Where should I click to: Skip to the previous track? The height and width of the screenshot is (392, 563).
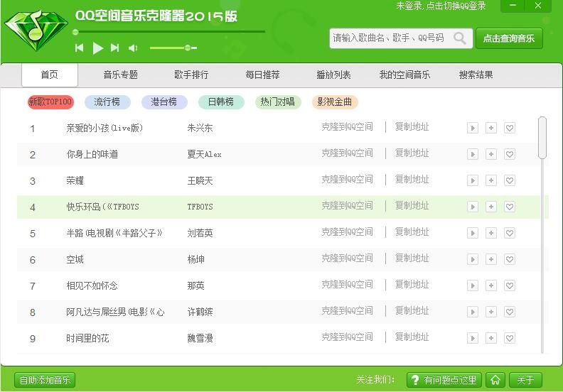tap(80, 48)
